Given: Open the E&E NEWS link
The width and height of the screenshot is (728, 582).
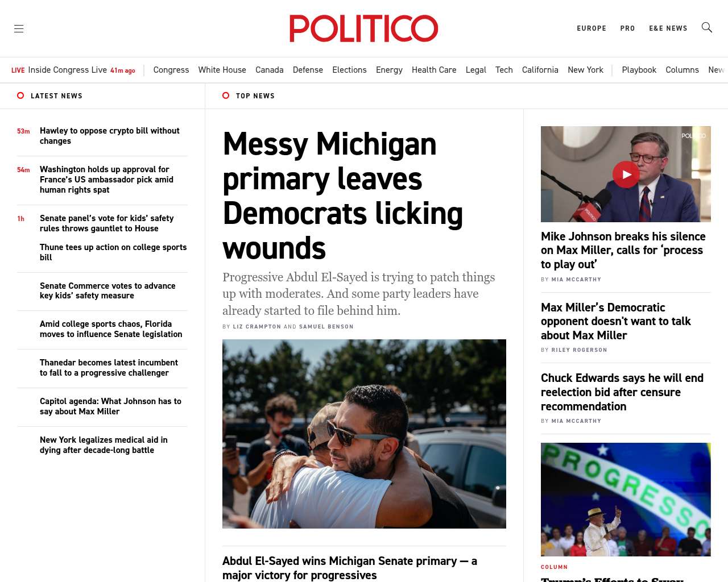Looking at the screenshot, I should pyautogui.click(x=668, y=28).
